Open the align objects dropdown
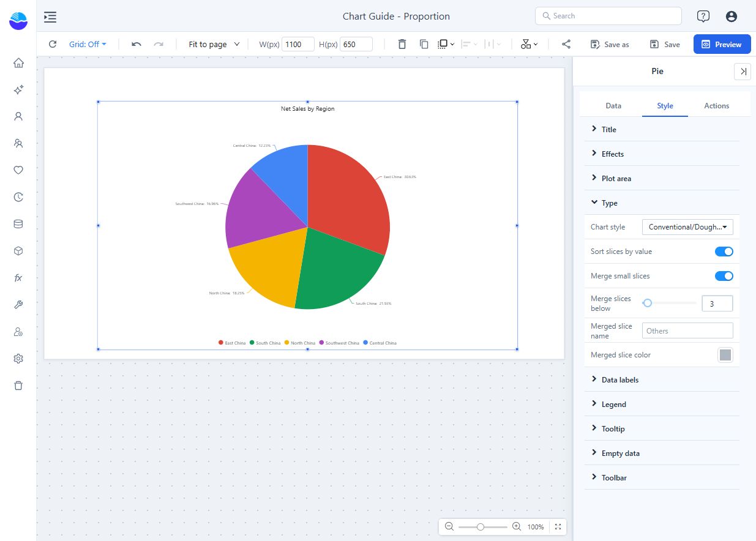Image resolution: width=756 pixels, height=541 pixels. [x=469, y=44]
